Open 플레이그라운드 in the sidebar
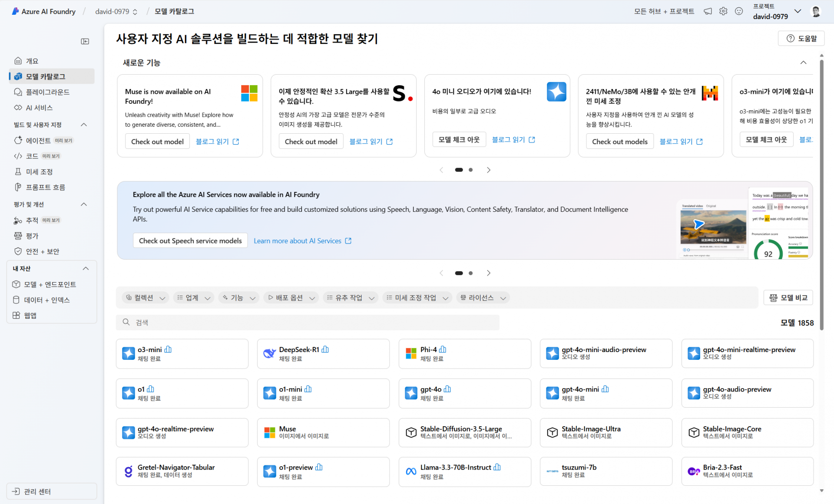Screen dimensions: 834x504 47,92
